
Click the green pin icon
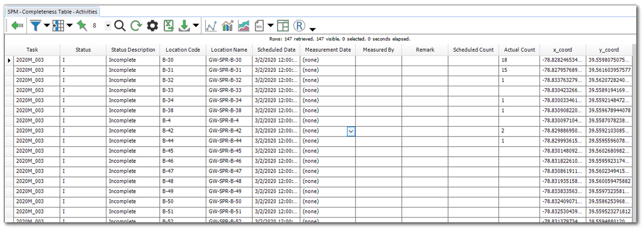(82, 26)
